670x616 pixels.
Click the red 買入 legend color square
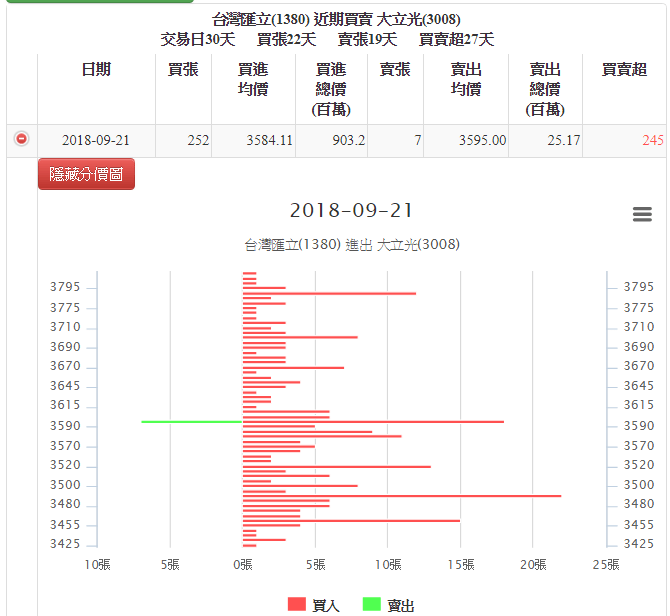tap(297, 604)
